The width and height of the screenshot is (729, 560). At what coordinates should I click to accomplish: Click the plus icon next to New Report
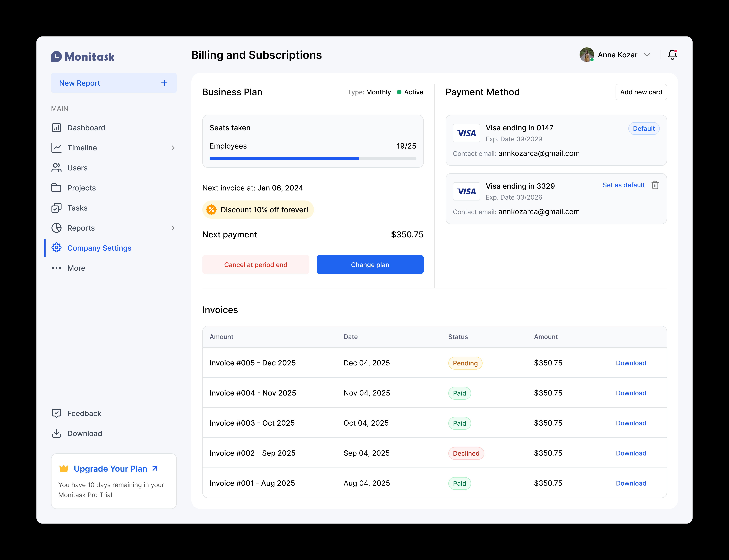pos(164,83)
